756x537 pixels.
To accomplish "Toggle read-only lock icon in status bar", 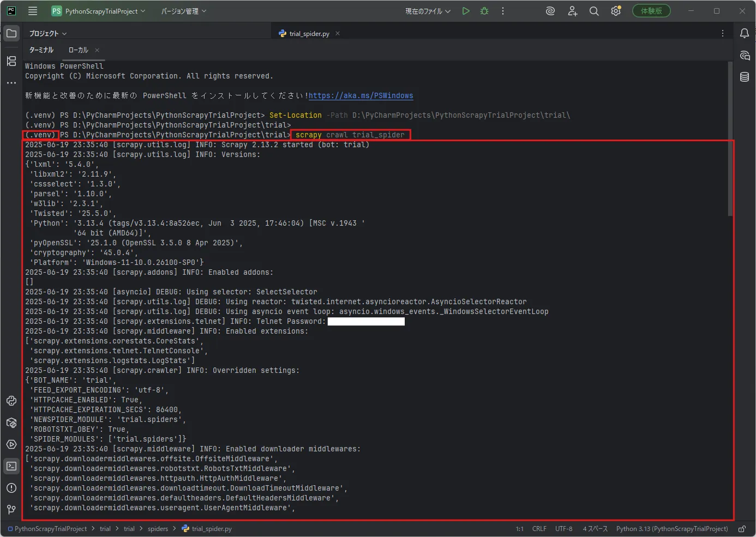I will [742, 528].
